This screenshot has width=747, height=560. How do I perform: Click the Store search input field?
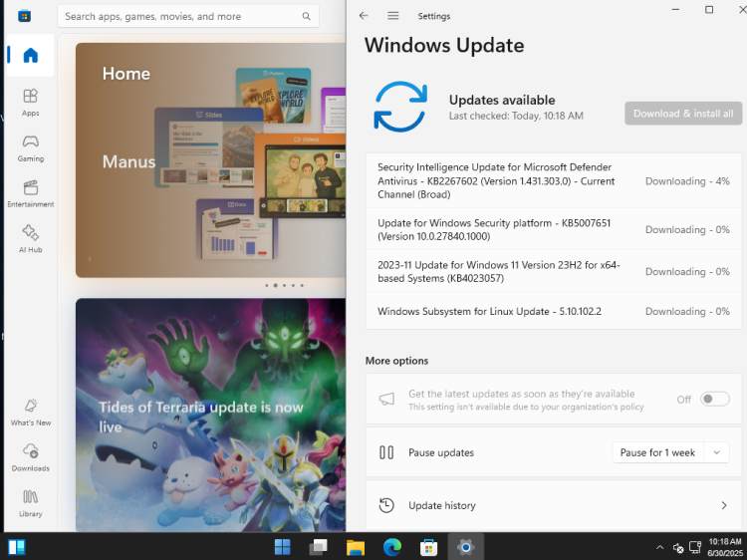pos(188,16)
